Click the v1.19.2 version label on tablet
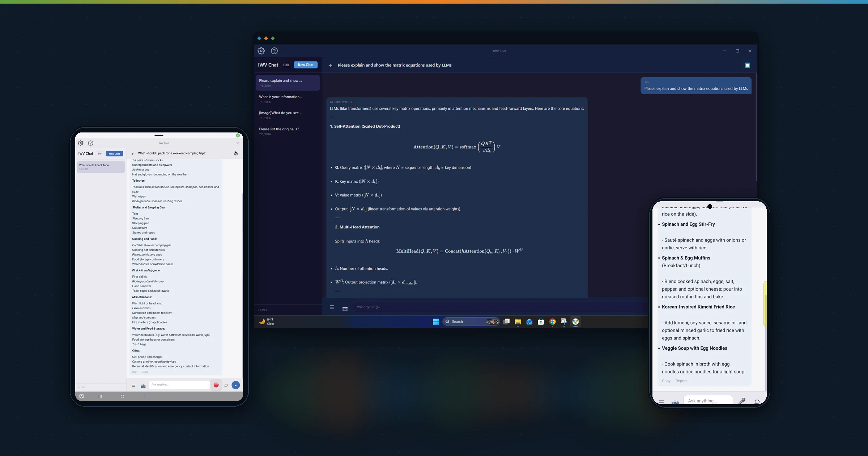Image resolution: width=868 pixels, height=456 pixels. (82, 388)
